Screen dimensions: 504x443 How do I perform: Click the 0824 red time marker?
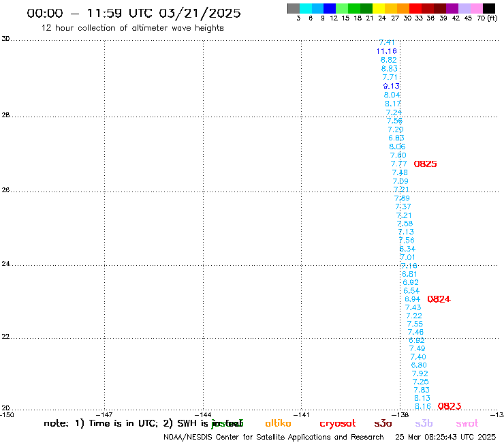click(x=439, y=299)
